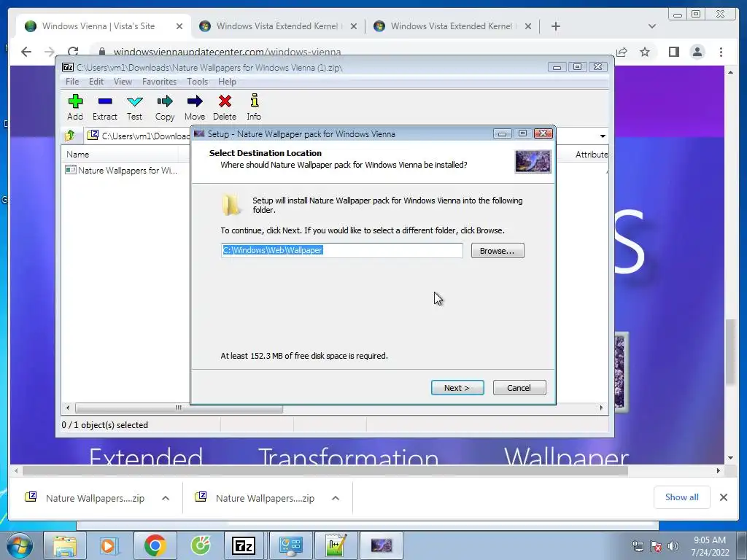The height and width of the screenshot is (560, 747).
Task: Switch to Chrome from taskbar
Action: pyautogui.click(x=155, y=545)
